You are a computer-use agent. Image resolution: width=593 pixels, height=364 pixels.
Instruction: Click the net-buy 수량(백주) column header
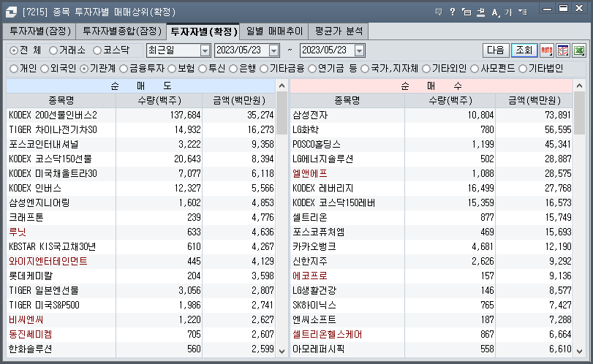pos(450,101)
